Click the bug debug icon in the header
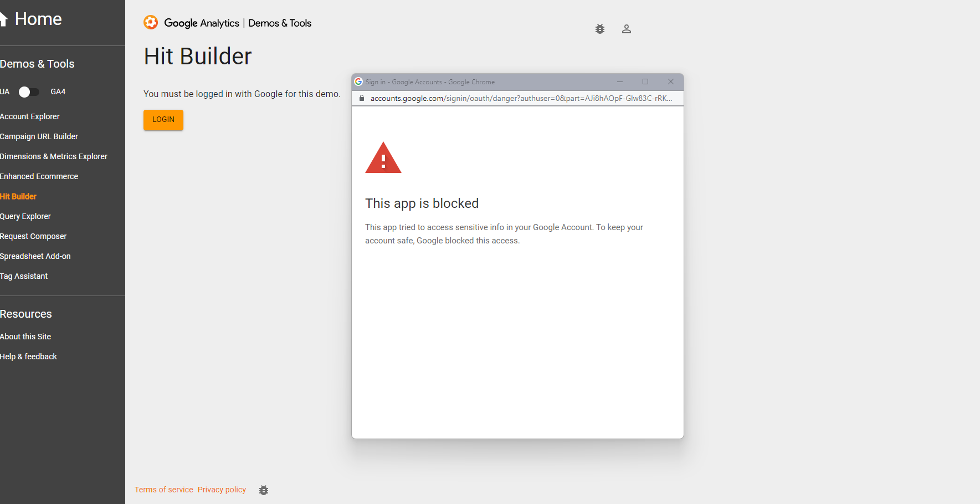Image resolution: width=980 pixels, height=504 pixels. (x=600, y=29)
